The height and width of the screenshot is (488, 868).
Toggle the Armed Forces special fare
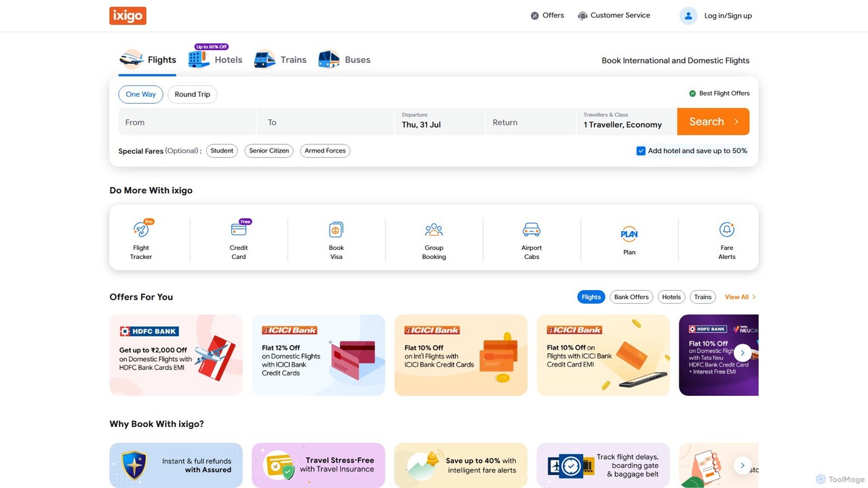click(x=325, y=151)
